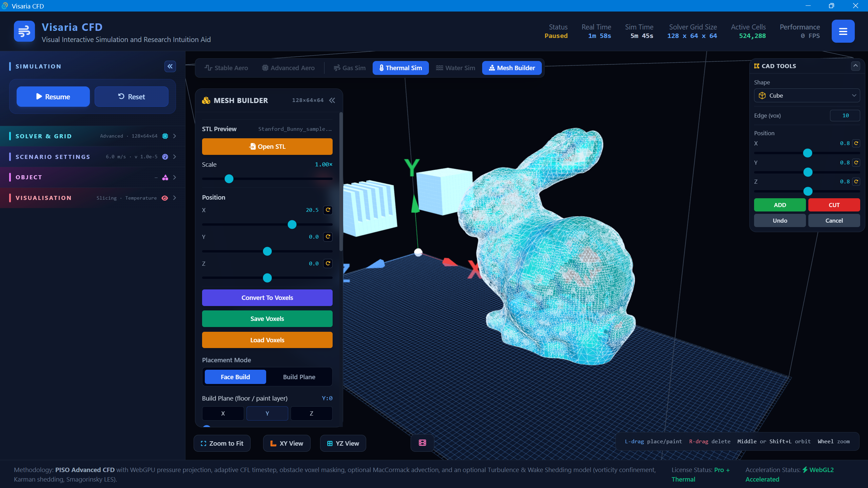Click the white origin gizmo sphere

(418, 252)
